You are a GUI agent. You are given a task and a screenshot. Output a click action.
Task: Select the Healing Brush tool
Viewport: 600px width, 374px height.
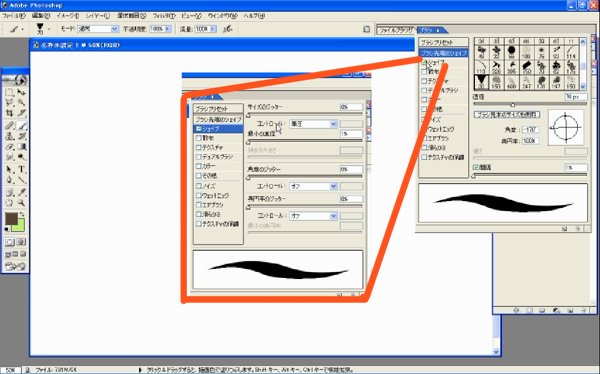tap(9, 126)
